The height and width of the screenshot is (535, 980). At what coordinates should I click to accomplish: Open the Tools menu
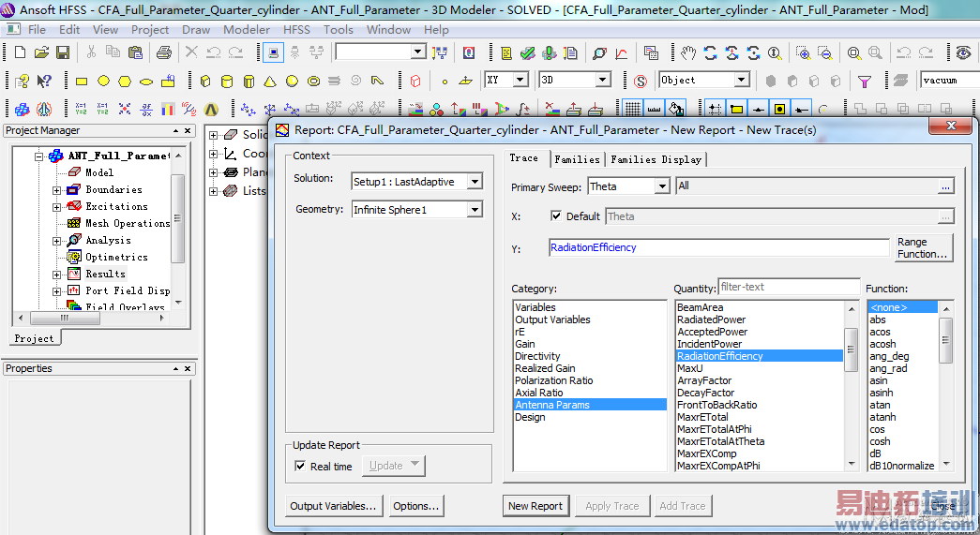(x=339, y=29)
